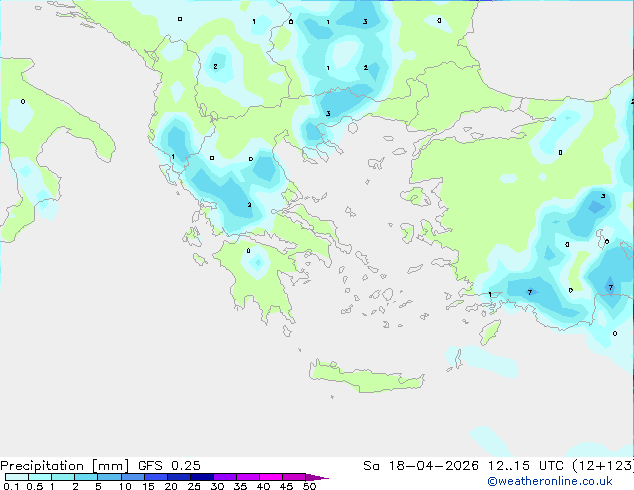Click the 20–25 mm legend color box
The width and height of the screenshot is (634, 490).
pyautogui.click(x=178, y=477)
